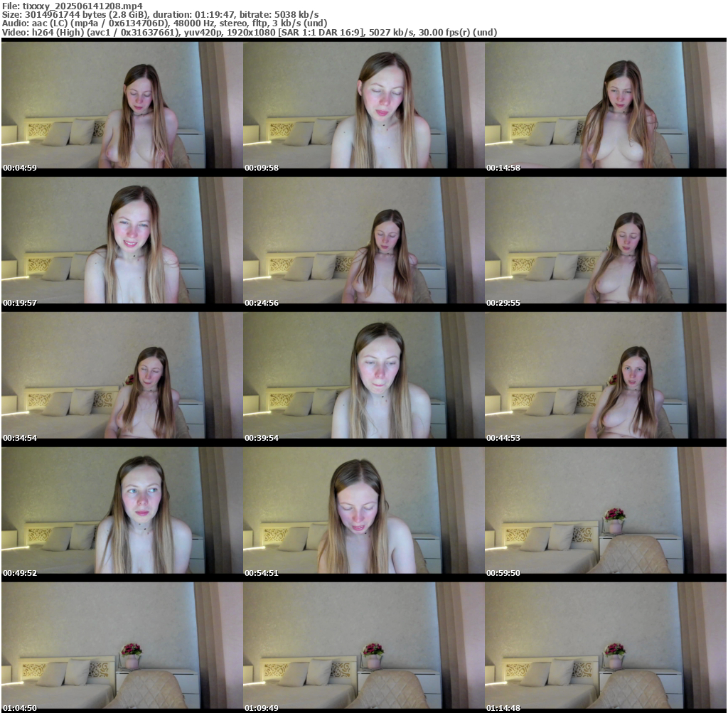Select the empty-room frame stamped 00:59:50
Viewport: 728px width, 713px height.
(x=606, y=510)
